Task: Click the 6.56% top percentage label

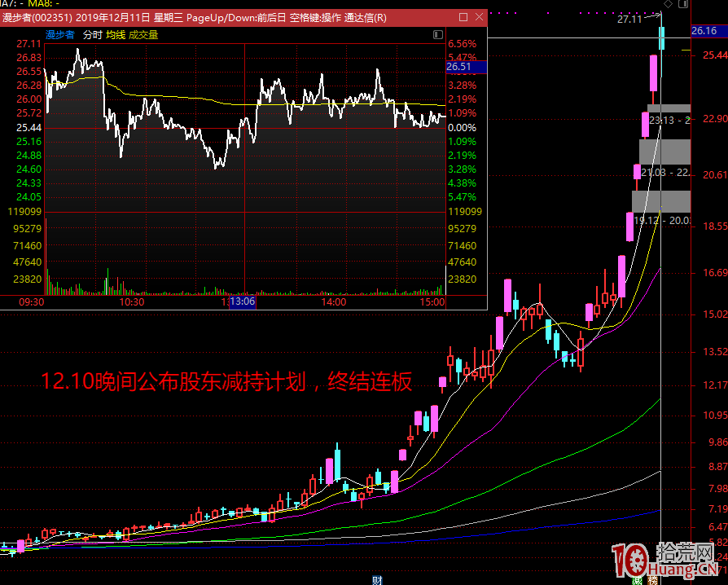Action: pos(462,44)
